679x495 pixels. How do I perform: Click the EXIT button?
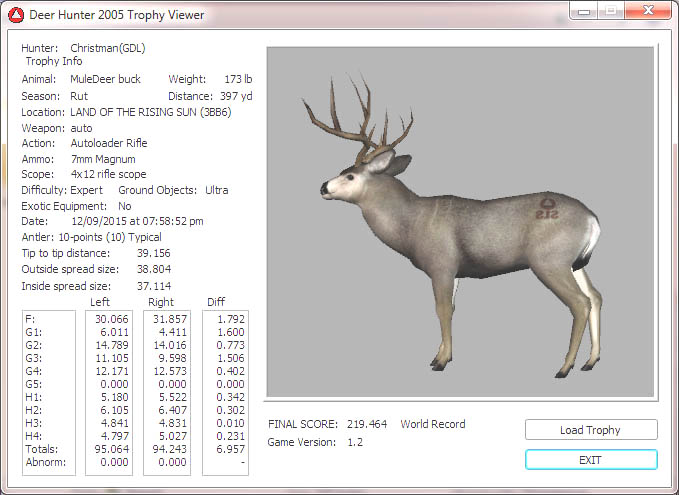591,460
